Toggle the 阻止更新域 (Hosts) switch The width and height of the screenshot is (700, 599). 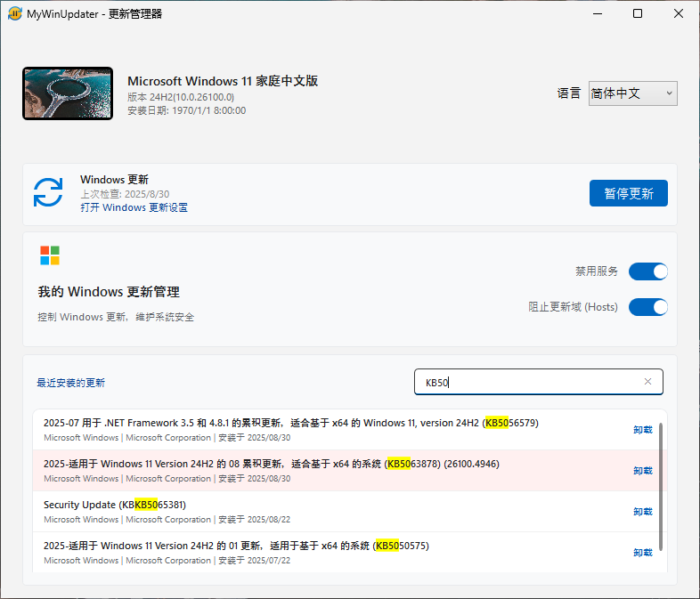tap(648, 307)
